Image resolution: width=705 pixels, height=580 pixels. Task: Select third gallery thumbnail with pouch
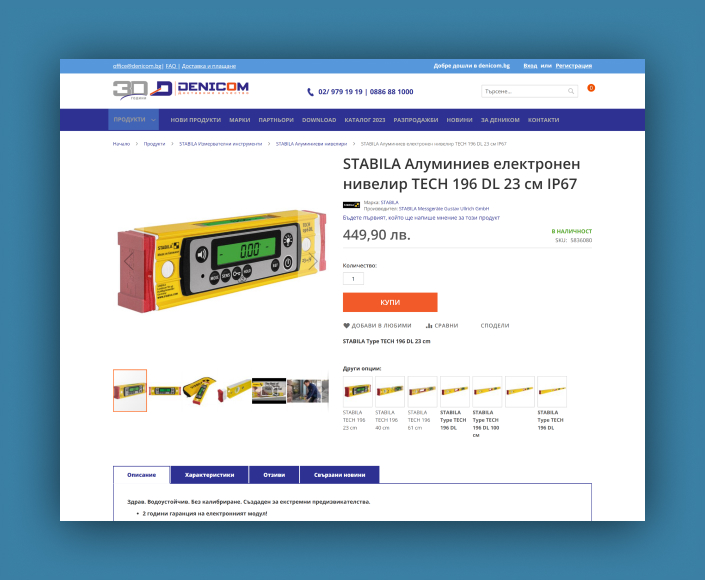coord(199,390)
